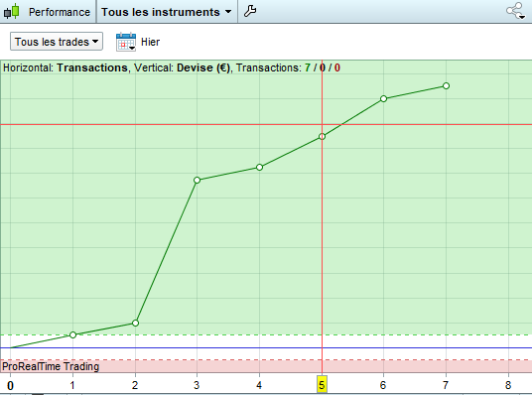
Task: Select the data point at transaction 2
Action: [135, 324]
